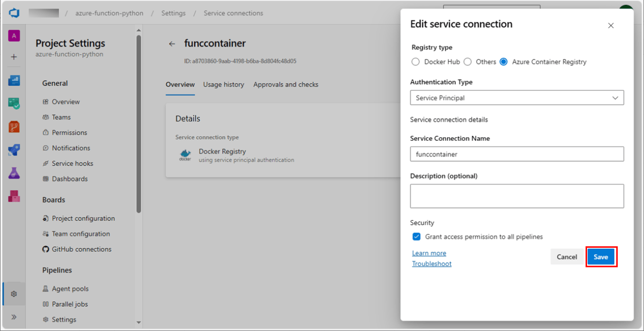Open Artifacts icon in left rail
Image resolution: width=644 pixels, height=331 pixels.
14,196
